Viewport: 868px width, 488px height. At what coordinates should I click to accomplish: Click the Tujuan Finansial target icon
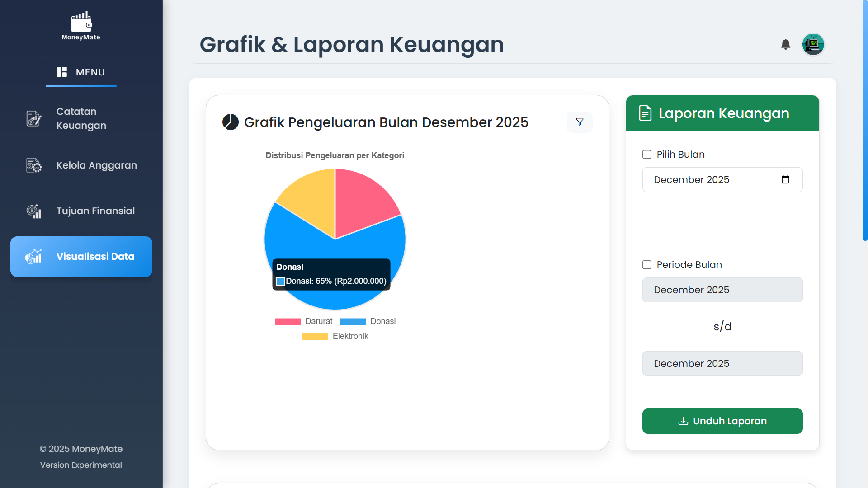point(34,211)
